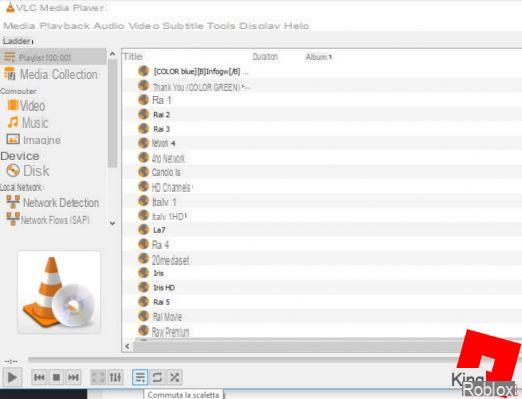
Task: Click the sidebar vertical scrollbar thumb
Action: [x=113, y=113]
